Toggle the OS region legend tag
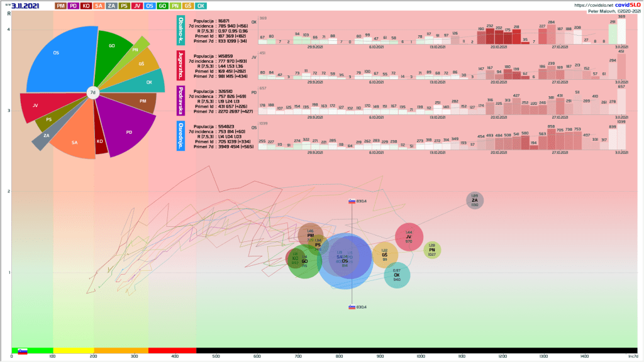644x362 pixels. tap(150, 6)
